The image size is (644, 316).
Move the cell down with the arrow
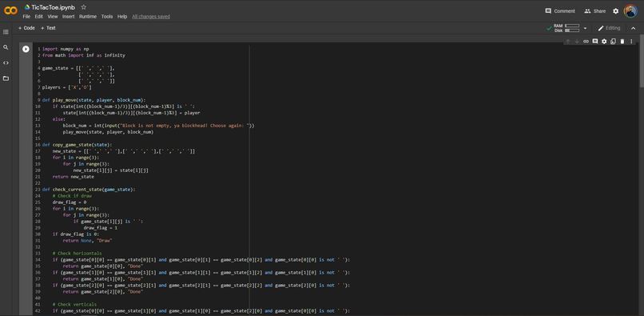pyautogui.click(x=577, y=41)
